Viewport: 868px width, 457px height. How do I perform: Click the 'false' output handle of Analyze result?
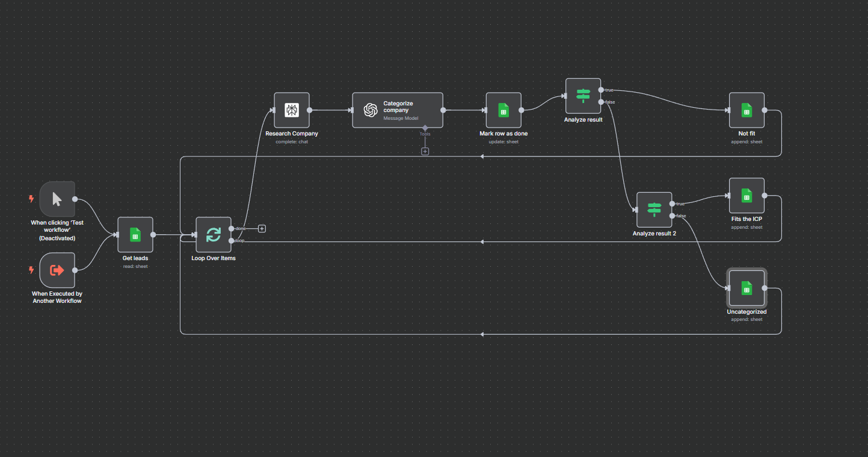click(x=602, y=102)
